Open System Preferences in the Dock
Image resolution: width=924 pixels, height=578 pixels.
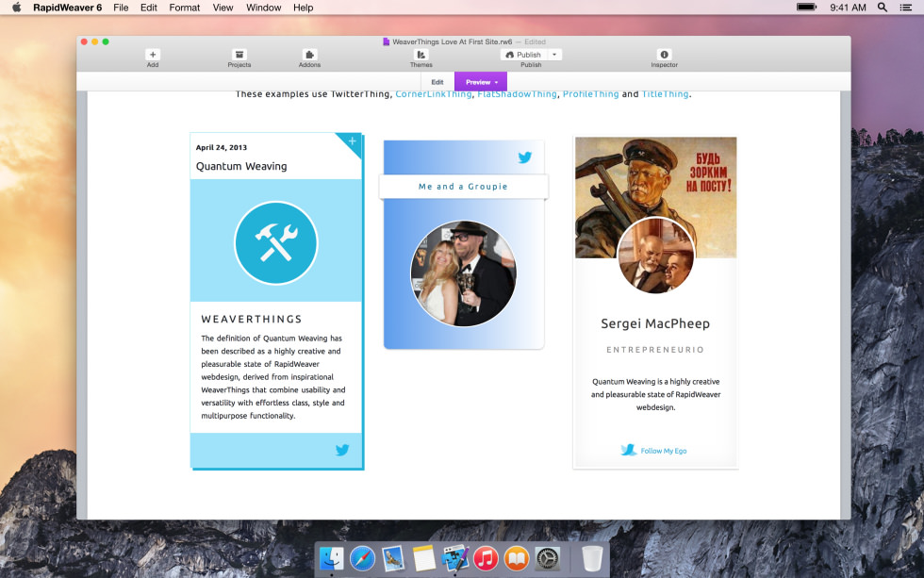[x=547, y=558]
